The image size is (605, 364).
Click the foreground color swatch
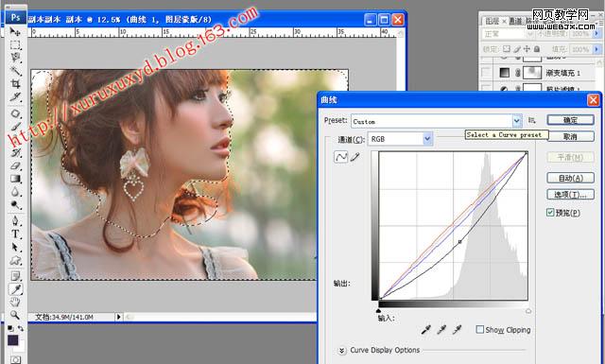[x=13, y=340]
